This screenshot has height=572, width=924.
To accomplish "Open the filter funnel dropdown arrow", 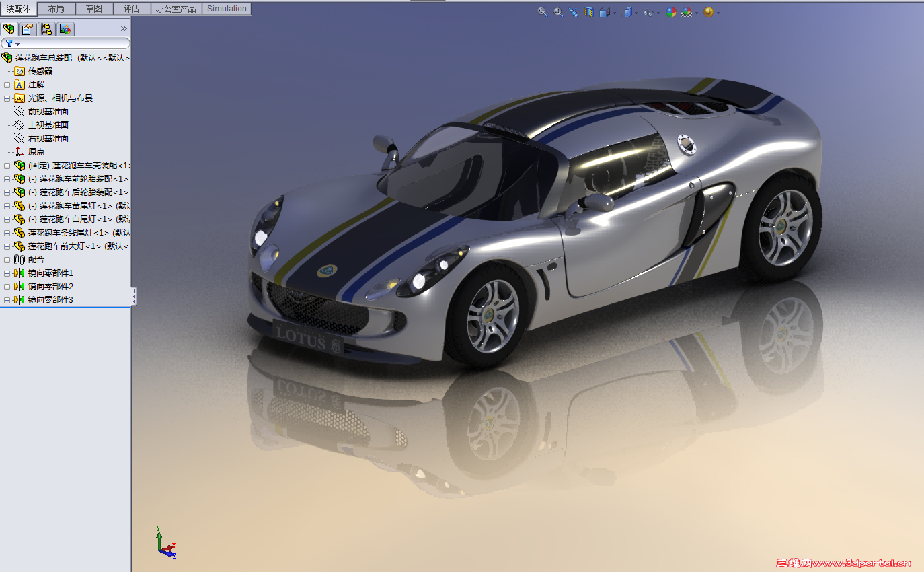I will tap(17, 44).
